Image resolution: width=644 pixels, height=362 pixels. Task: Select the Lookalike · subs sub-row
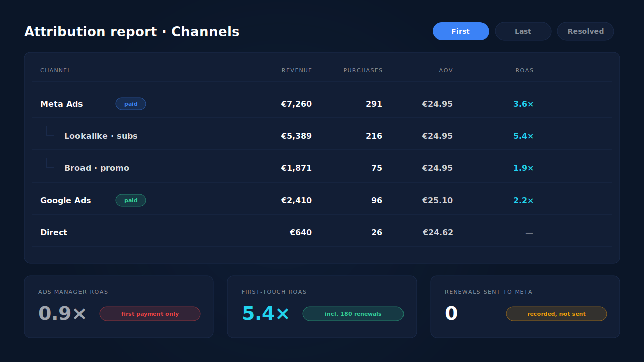point(322,136)
